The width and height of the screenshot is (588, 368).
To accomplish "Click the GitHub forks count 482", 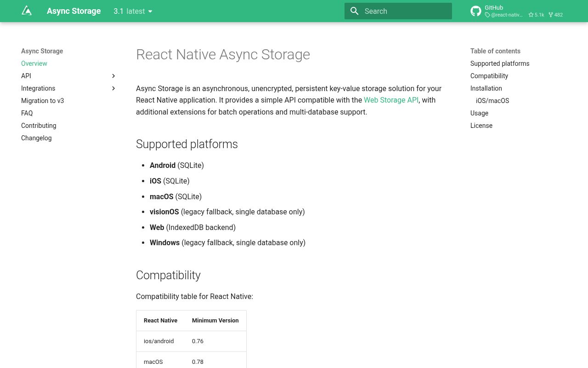I will pos(555,15).
